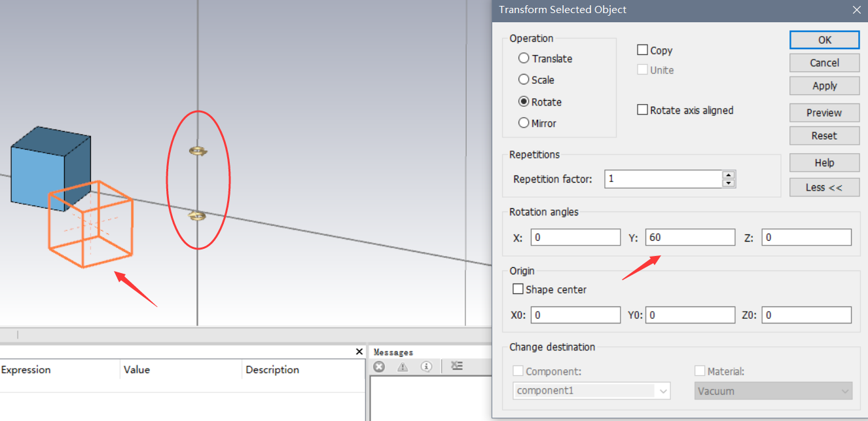
Task: Open Help for the transform dialog
Action: pyautogui.click(x=824, y=162)
